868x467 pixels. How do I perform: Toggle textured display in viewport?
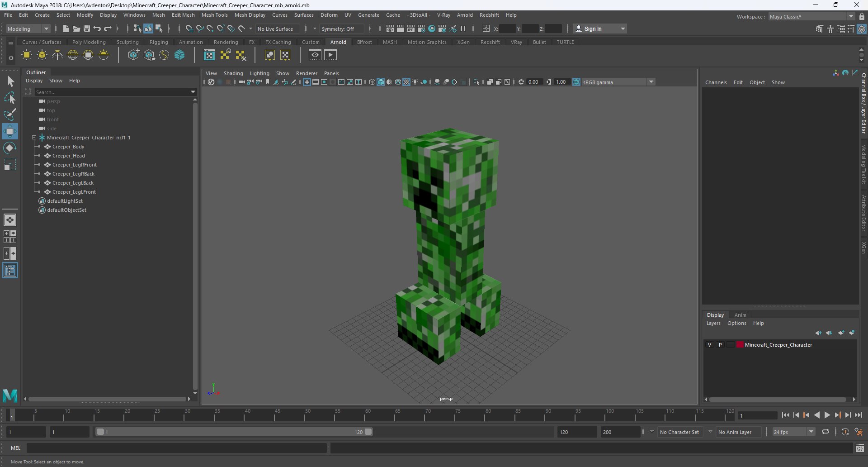(x=406, y=82)
